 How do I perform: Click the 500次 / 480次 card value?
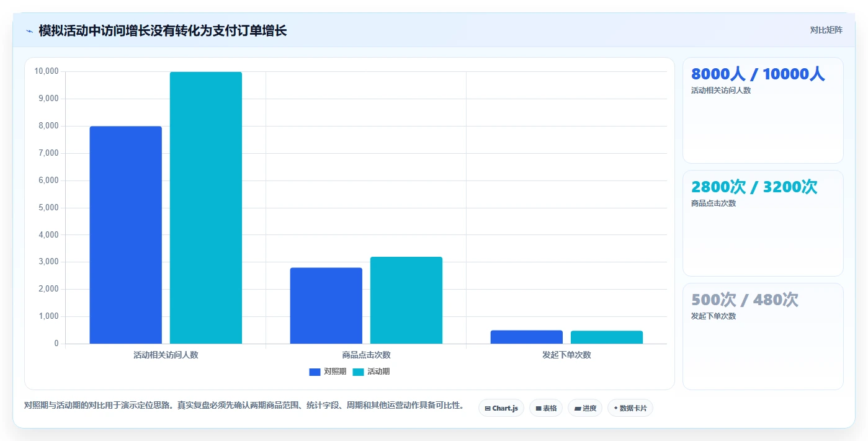745,300
